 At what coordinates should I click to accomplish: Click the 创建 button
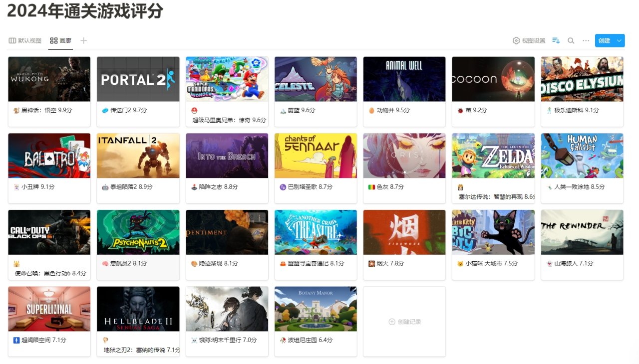pyautogui.click(x=605, y=40)
